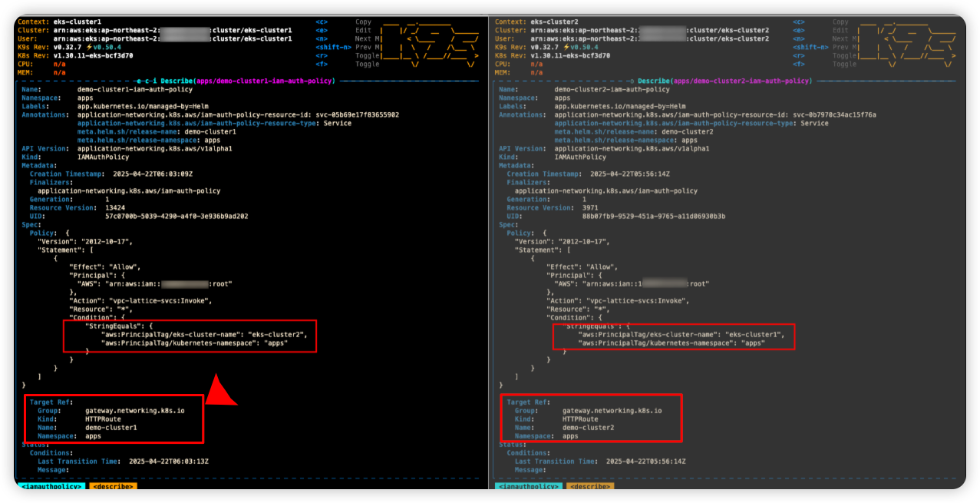980x503 pixels.
Task: Click the K9s ASCII logo in right pane
Action: 907,43
